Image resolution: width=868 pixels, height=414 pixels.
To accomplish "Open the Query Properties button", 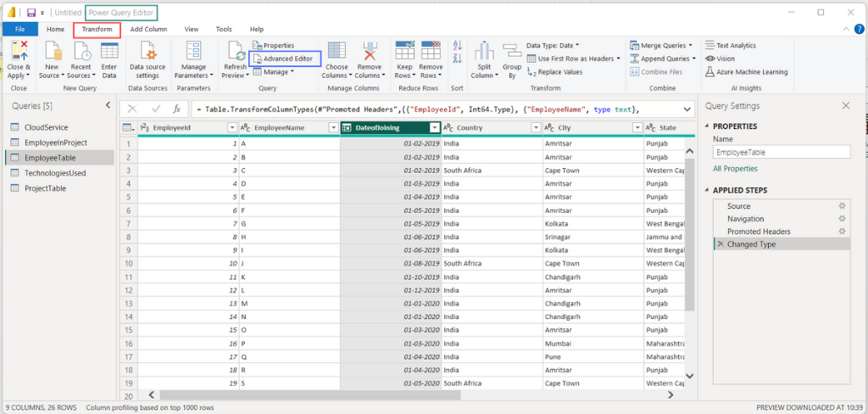I will [x=274, y=46].
